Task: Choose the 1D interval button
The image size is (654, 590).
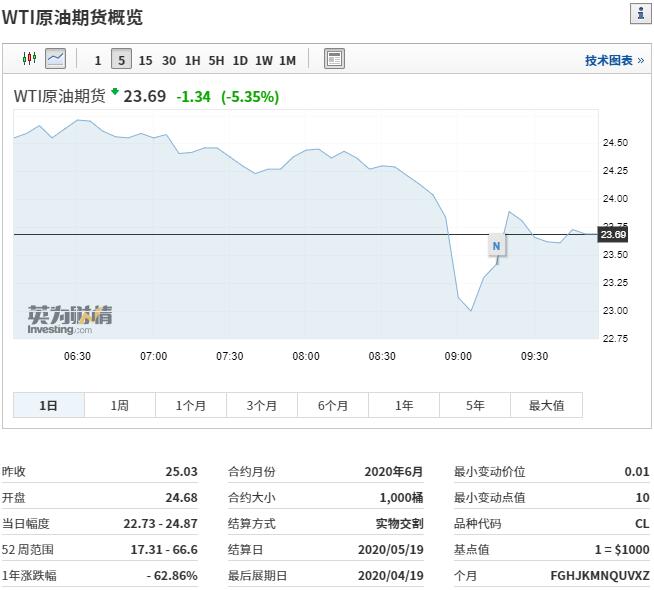Action: pyautogui.click(x=240, y=60)
